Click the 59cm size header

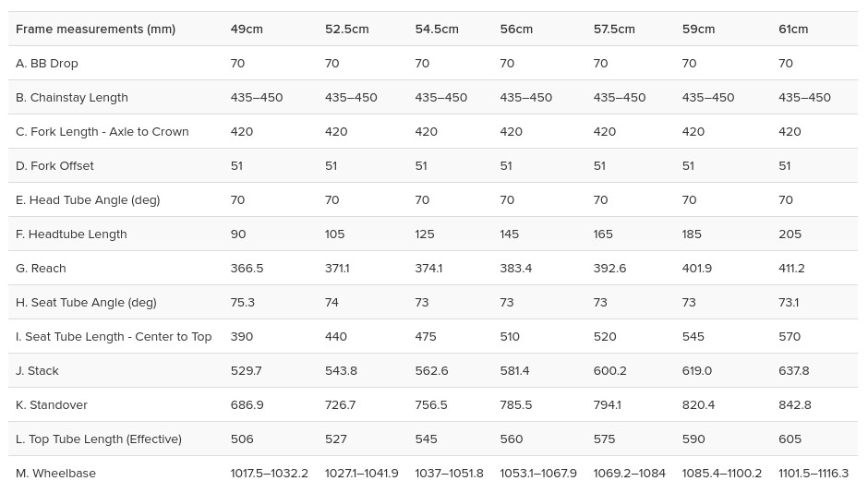point(698,29)
